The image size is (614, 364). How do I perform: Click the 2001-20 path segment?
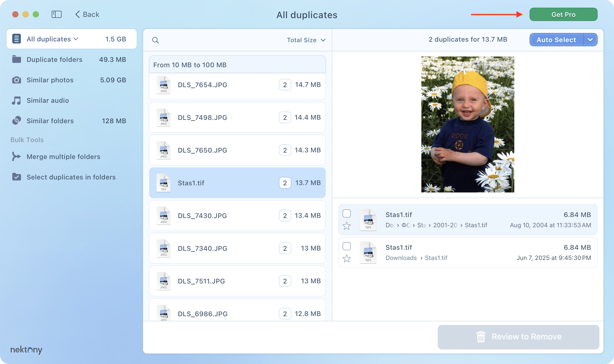(x=445, y=225)
